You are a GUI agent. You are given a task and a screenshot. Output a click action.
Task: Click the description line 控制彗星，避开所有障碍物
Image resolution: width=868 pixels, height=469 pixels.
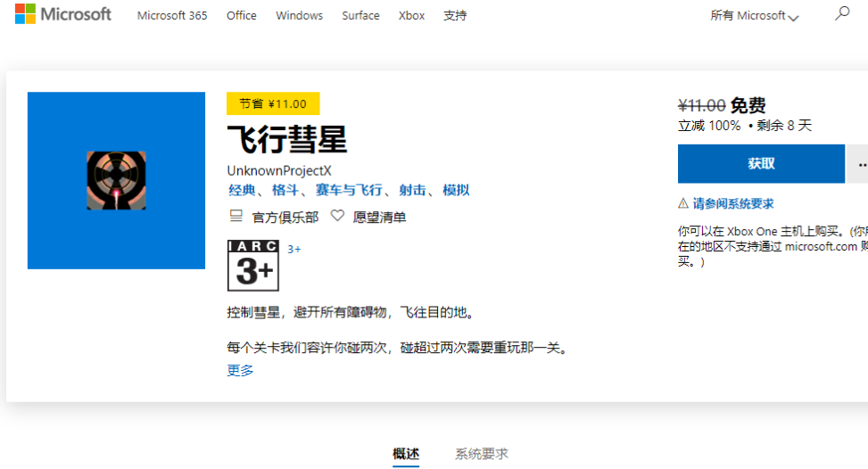351,312
